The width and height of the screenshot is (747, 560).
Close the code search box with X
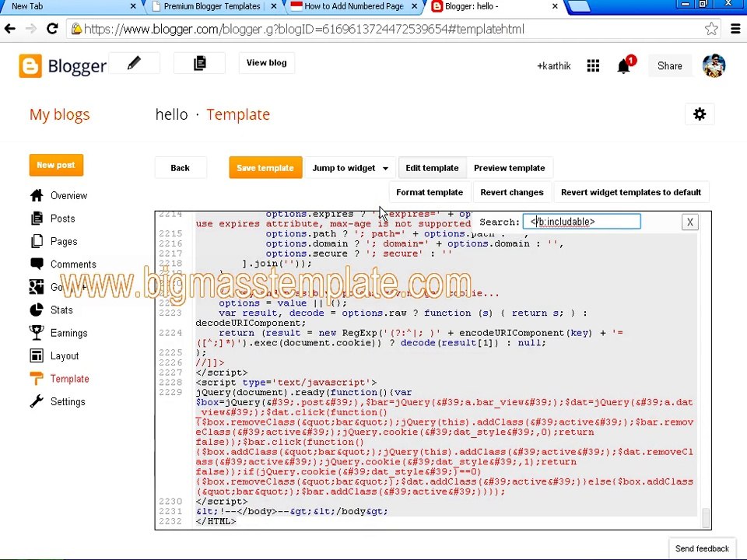point(690,222)
